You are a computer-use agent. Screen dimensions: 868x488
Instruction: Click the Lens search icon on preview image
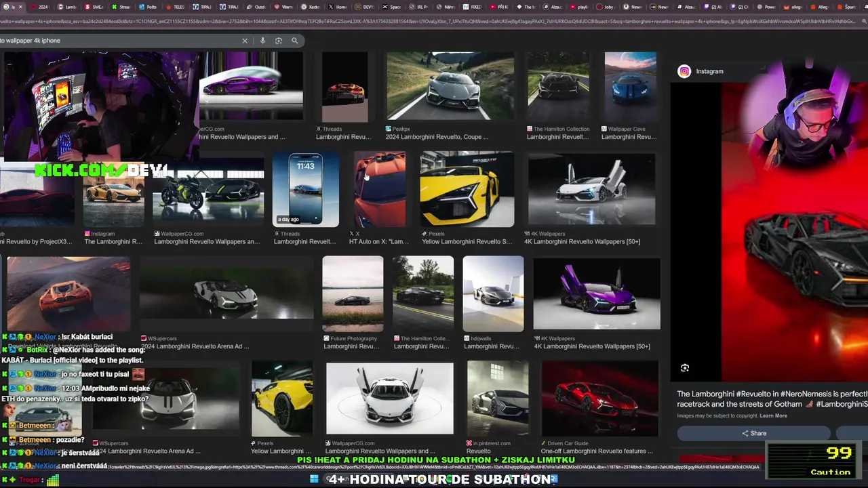(685, 368)
